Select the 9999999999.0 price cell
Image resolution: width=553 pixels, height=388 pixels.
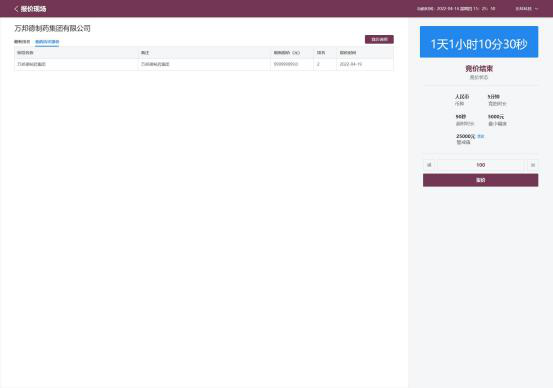point(292,64)
